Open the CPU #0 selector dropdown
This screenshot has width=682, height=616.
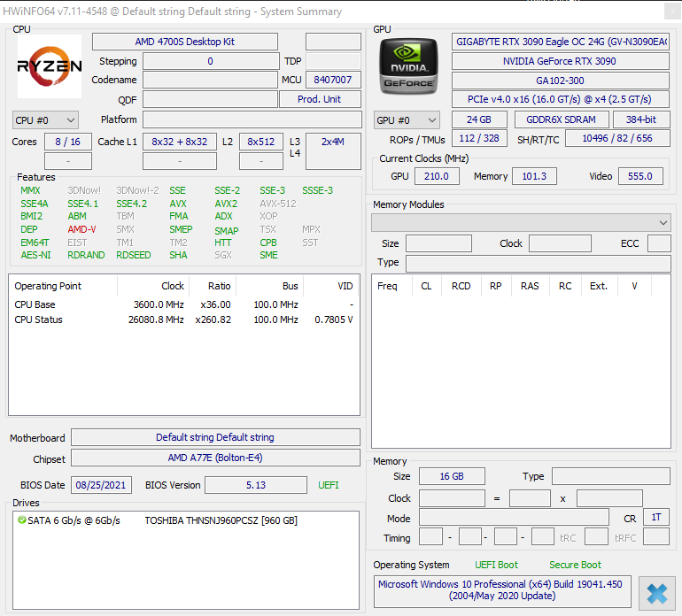(45, 120)
